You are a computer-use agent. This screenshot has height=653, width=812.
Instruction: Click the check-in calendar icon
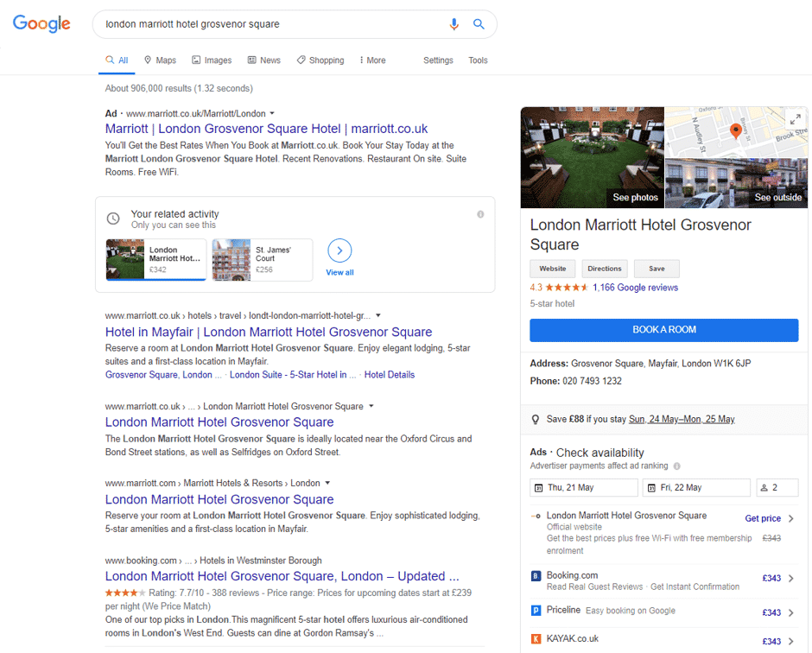[x=538, y=488]
